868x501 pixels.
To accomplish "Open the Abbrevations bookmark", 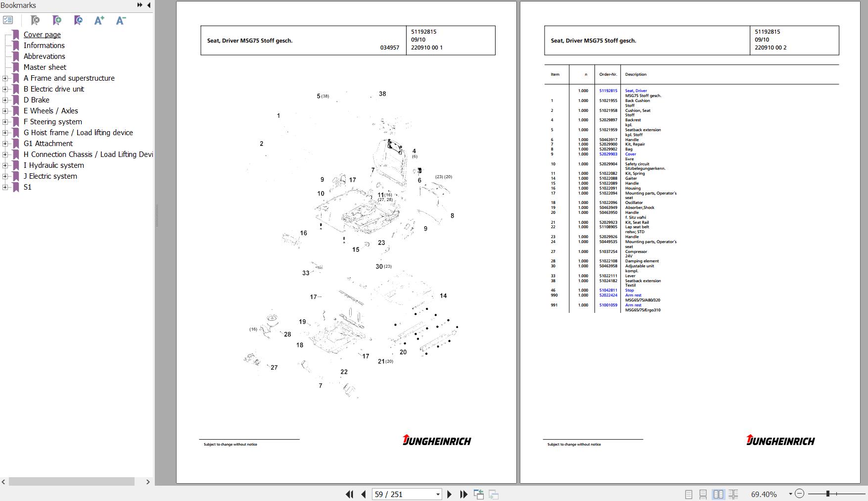I will [44, 56].
